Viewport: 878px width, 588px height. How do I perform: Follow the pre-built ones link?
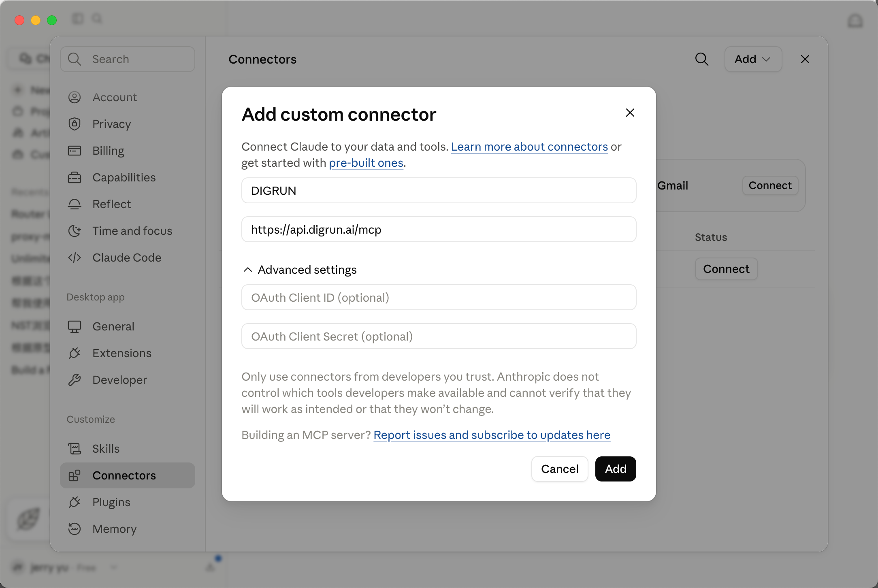[x=366, y=163]
